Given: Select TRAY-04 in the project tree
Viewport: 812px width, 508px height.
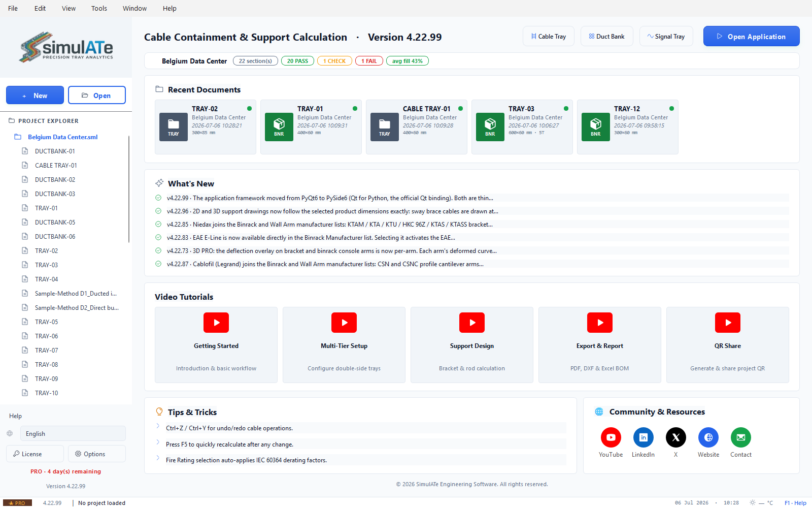Looking at the screenshot, I should (x=46, y=279).
